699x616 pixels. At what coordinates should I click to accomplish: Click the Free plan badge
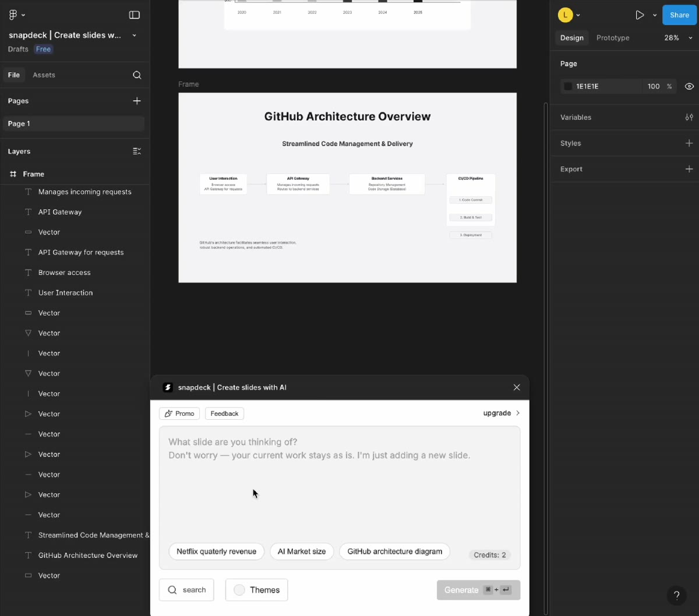(x=43, y=49)
